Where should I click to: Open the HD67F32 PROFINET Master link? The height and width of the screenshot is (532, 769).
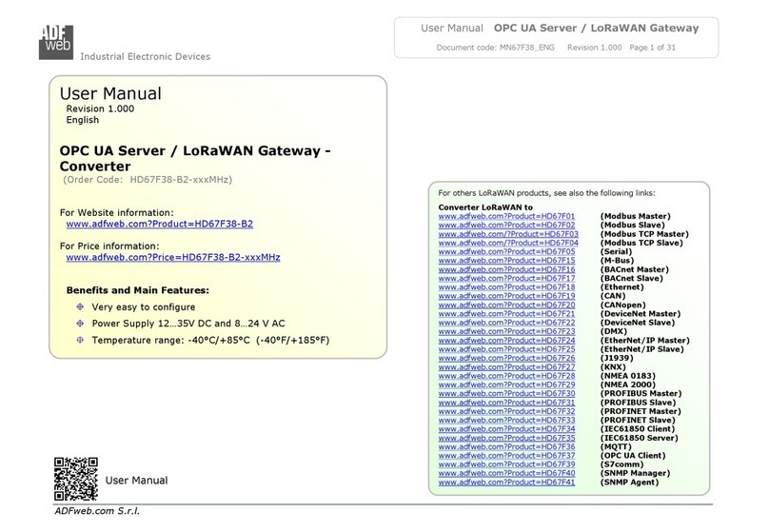(506, 411)
